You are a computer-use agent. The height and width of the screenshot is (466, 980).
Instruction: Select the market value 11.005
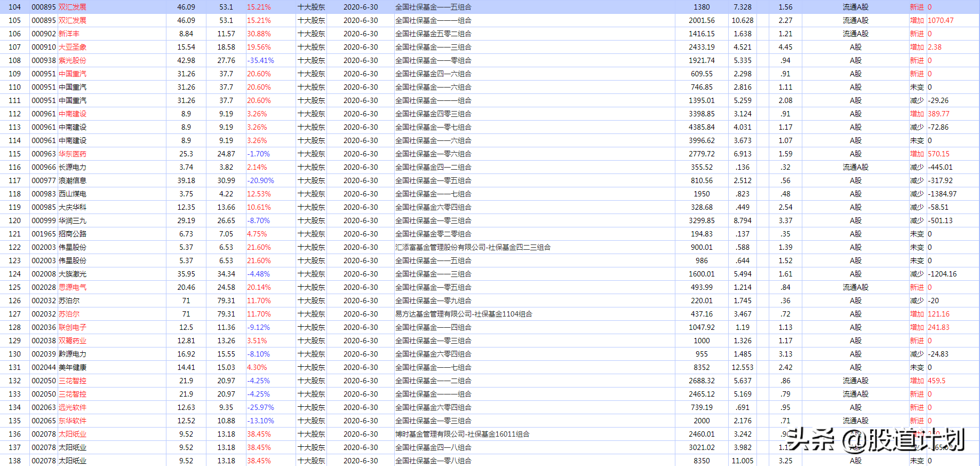[x=743, y=461]
